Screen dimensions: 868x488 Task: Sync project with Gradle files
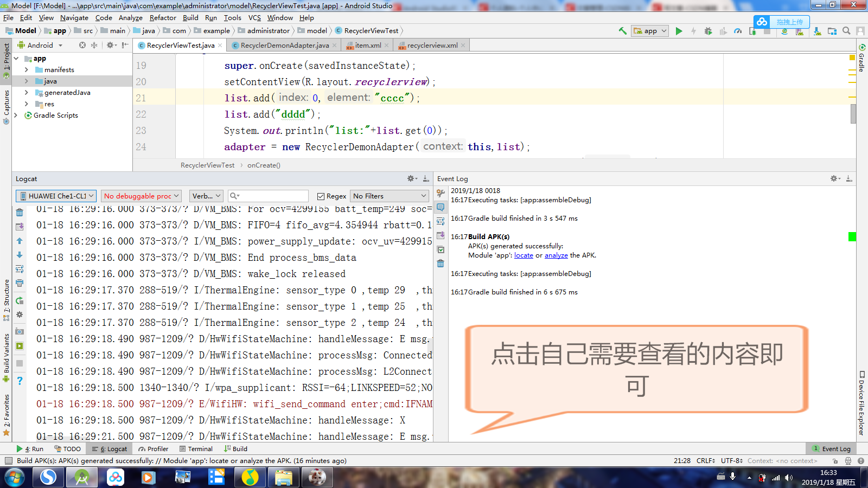click(x=784, y=31)
